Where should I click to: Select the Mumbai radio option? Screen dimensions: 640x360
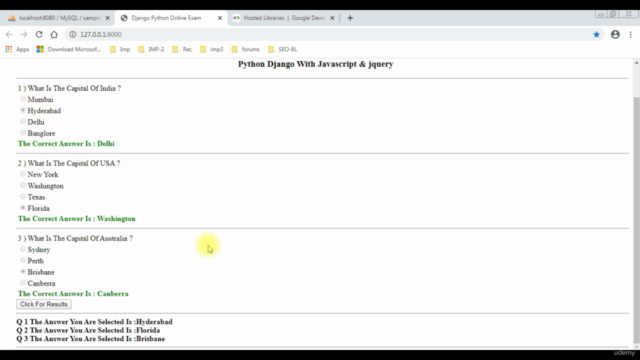tap(23, 99)
